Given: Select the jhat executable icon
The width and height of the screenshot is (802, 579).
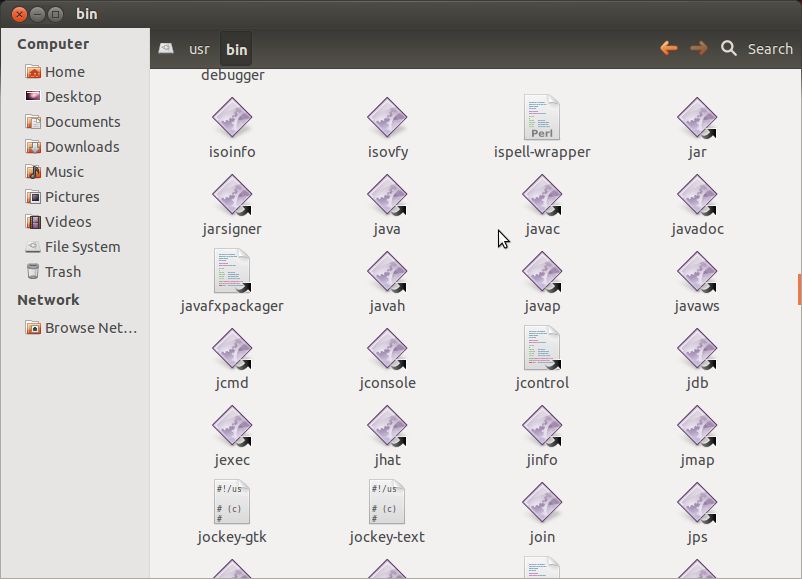Looking at the screenshot, I should click(x=387, y=426).
